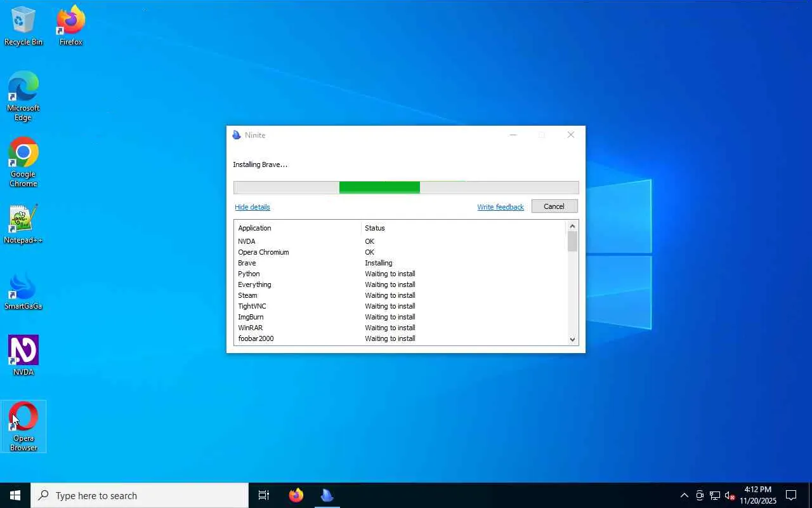This screenshot has height=508, width=812.
Task: Click the muted volume tray icon
Action: click(x=730, y=495)
